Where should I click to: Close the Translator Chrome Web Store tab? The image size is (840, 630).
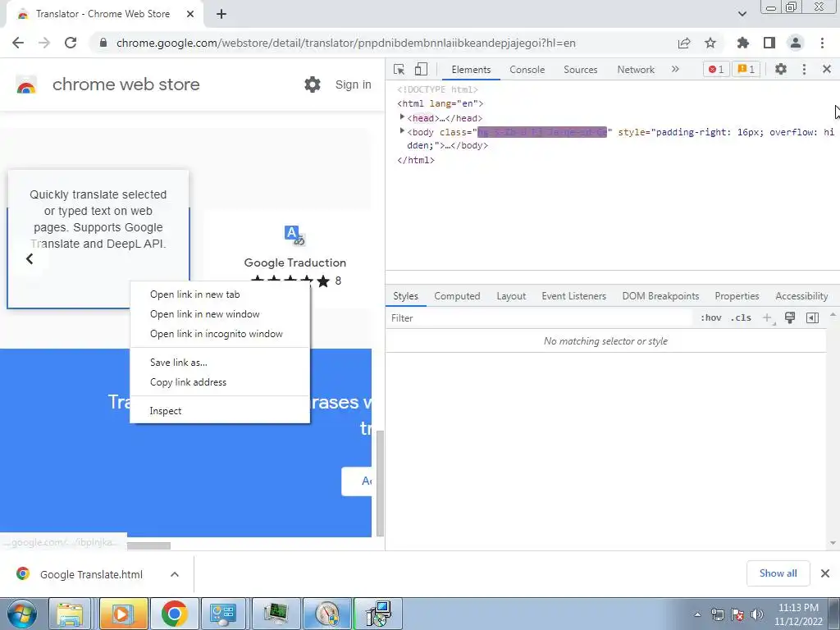coord(190,14)
